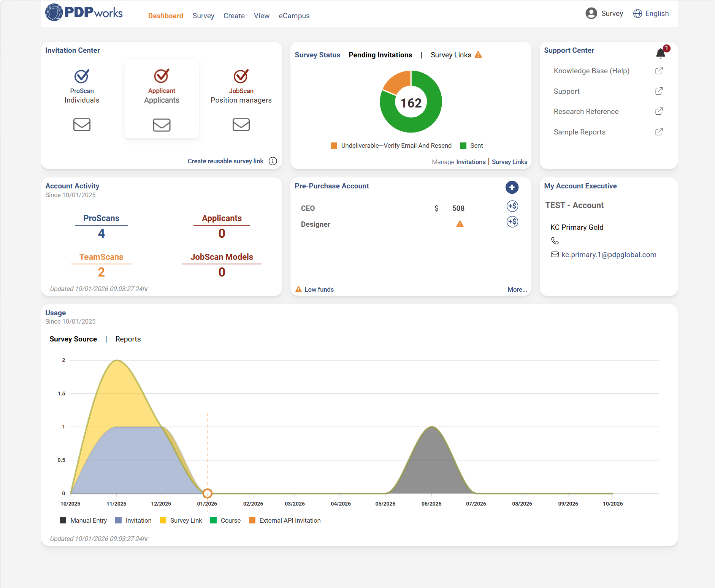Open Knowledge Base (Help) link
This screenshot has height=588, width=715.
coord(591,71)
